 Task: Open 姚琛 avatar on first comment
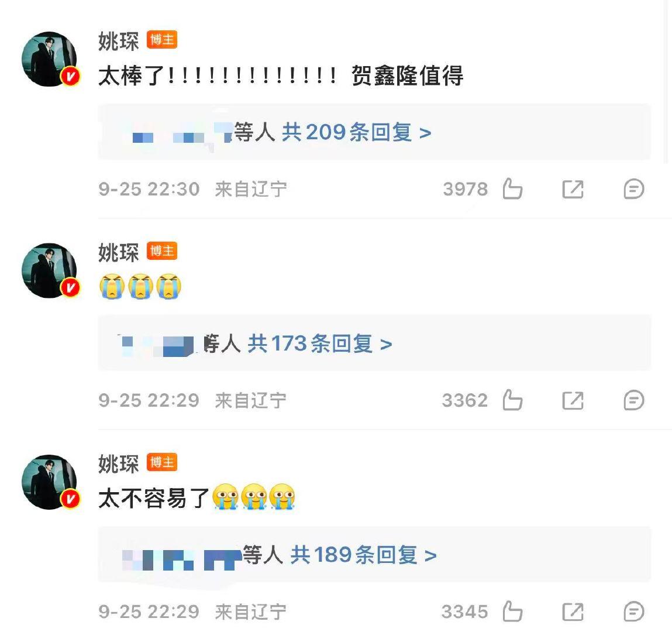[50, 59]
